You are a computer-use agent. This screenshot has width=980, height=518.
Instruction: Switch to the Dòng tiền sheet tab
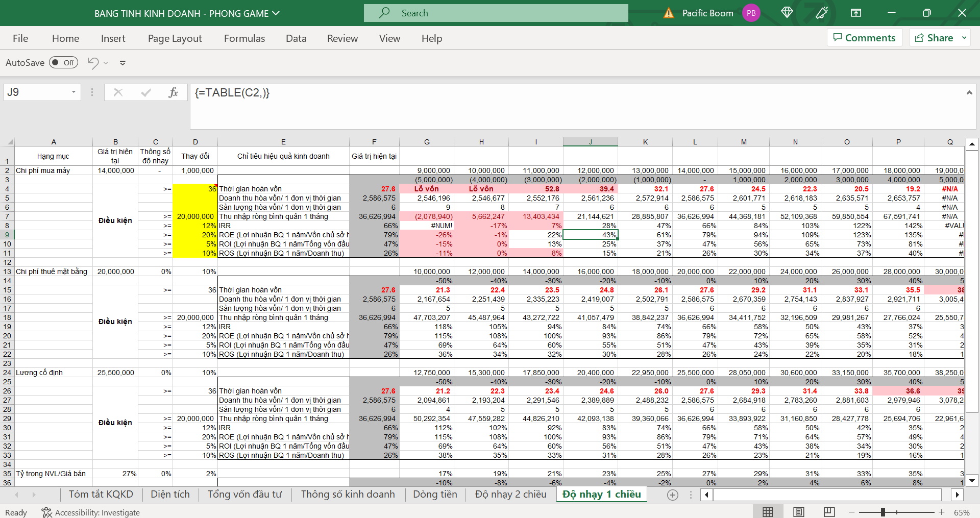[x=435, y=494]
